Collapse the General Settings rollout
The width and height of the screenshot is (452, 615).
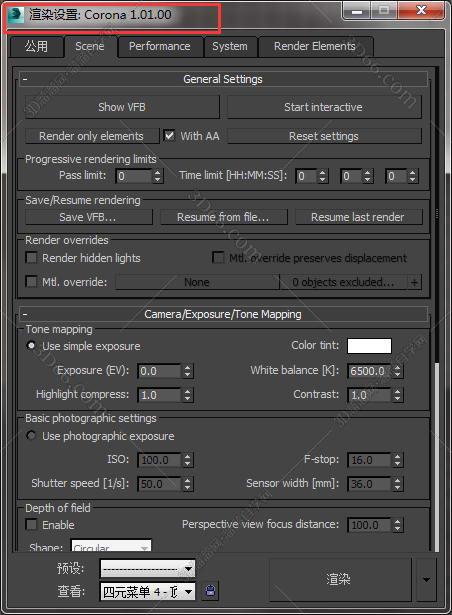point(223,79)
